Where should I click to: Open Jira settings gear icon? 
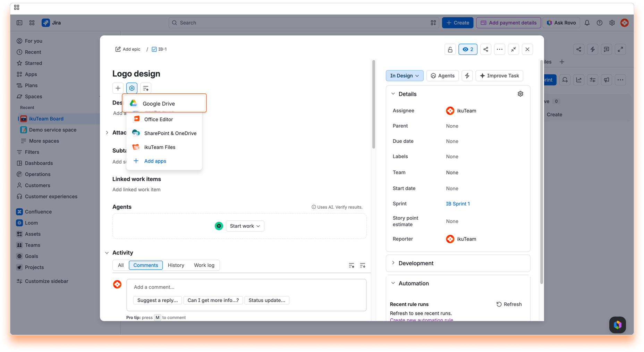612,23
